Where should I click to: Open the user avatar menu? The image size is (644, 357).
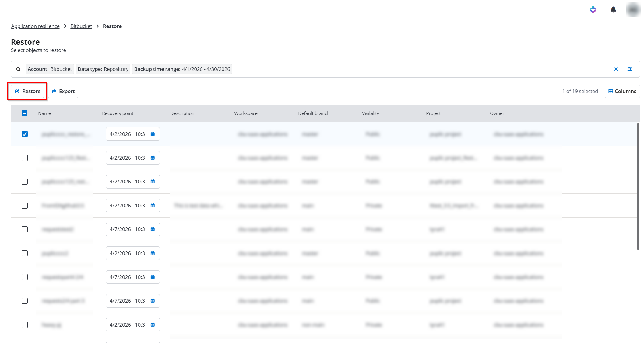[633, 10]
